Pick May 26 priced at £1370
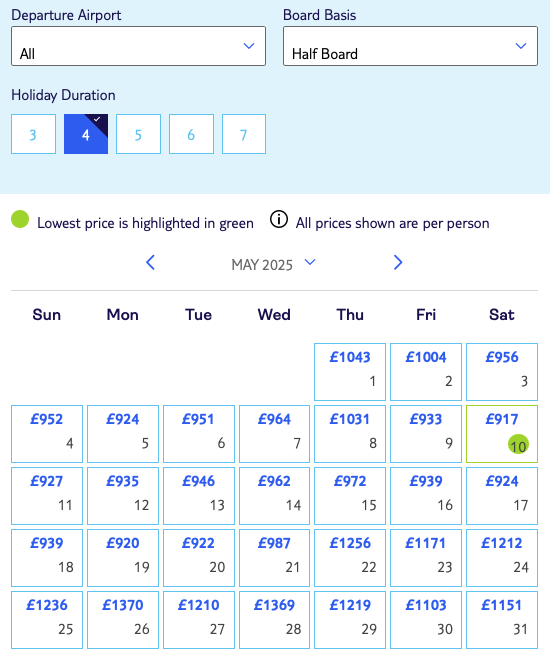The height and width of the screenshot is (660, 550). pos(123,620)
